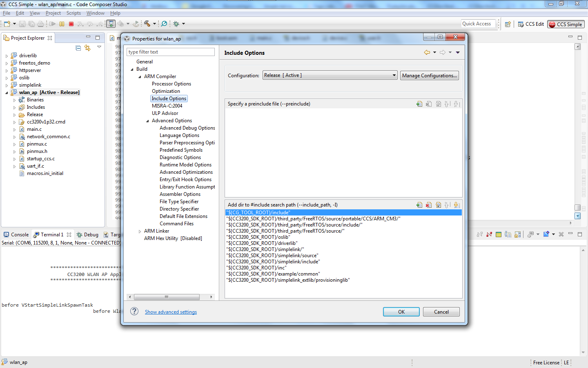Click the OK button
This screenshot has width=588, height=368.
pyautogui.click(x=401, y=312)
